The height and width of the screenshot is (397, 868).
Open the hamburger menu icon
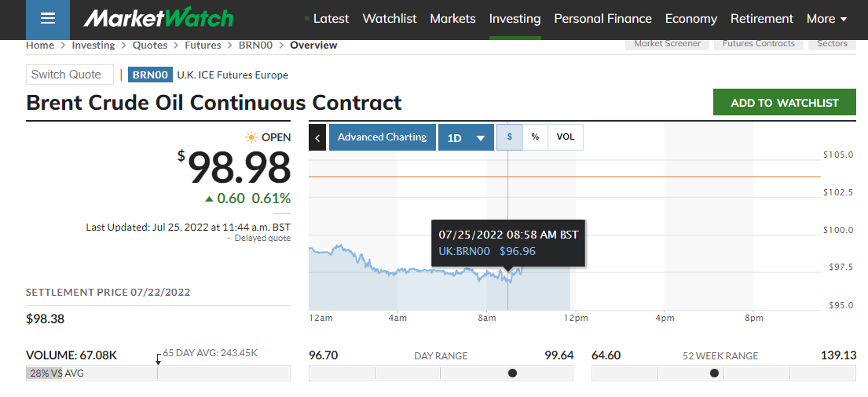tap(48, 19)
